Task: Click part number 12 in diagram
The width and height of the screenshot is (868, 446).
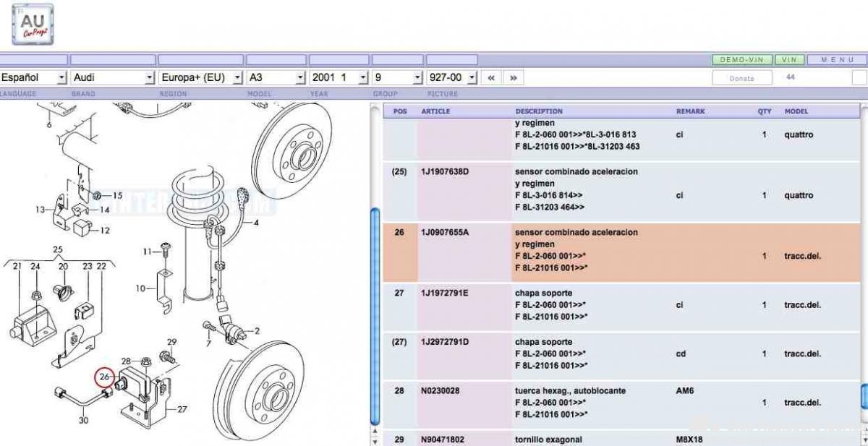Action: [105, 231]
